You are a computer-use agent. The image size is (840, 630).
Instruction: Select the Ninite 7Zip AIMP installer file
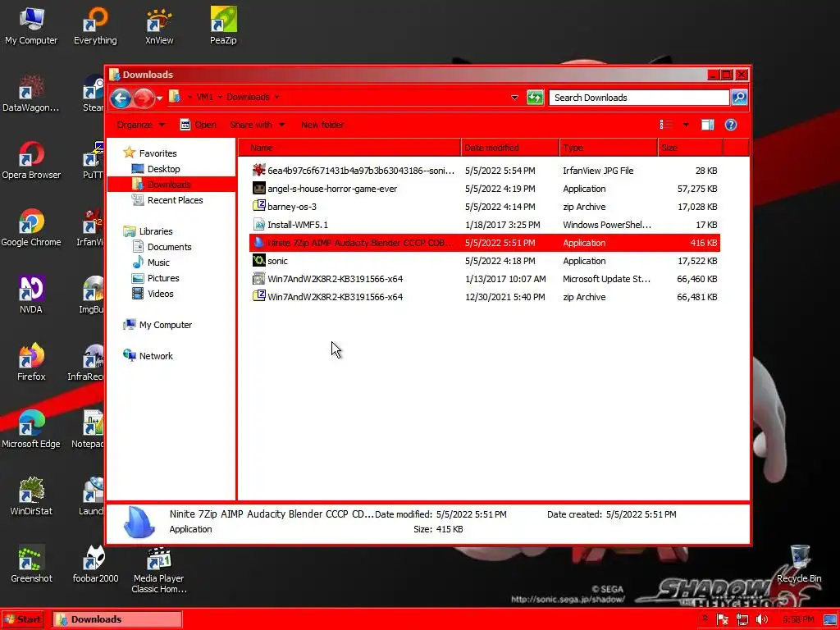point(485,243)
